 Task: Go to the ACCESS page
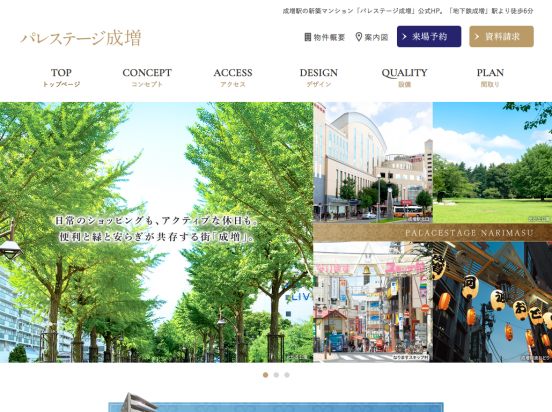click(233, 78)
